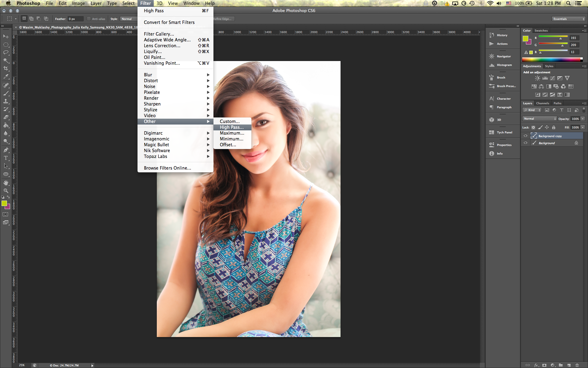The height and width of the screenshot is (368, 588).
Task: Select the Magic Wand tool
Action: pyautogui.click(x=6, y=60)
